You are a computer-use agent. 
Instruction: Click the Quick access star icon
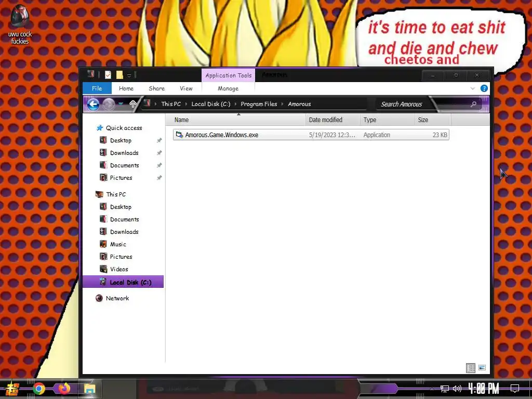(99, 128)
